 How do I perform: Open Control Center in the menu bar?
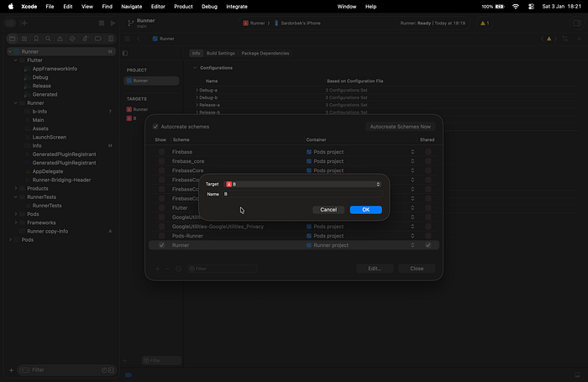pyautogui.click(x=531, y=7)
